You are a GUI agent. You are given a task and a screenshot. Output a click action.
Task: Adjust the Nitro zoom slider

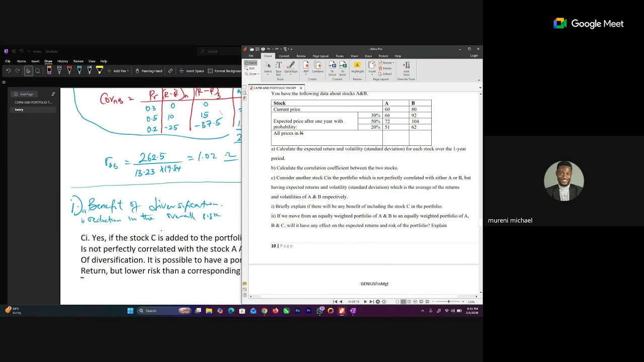point(449,302)
